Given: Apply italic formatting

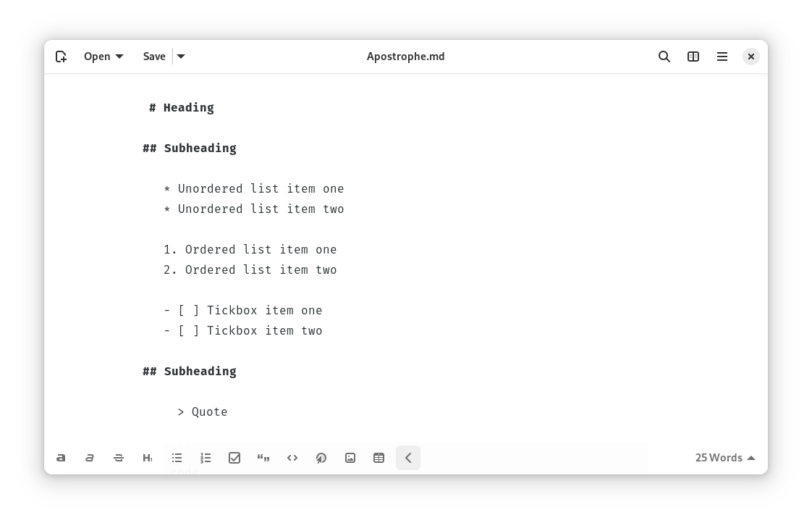Looking at the screenshot, I should click(90, 458).
